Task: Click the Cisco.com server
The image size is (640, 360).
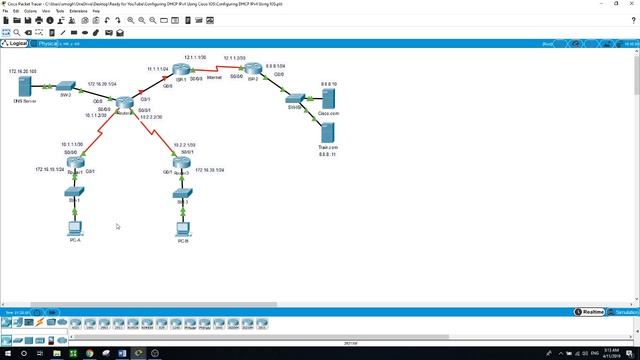Action: [x=328, y=99]
